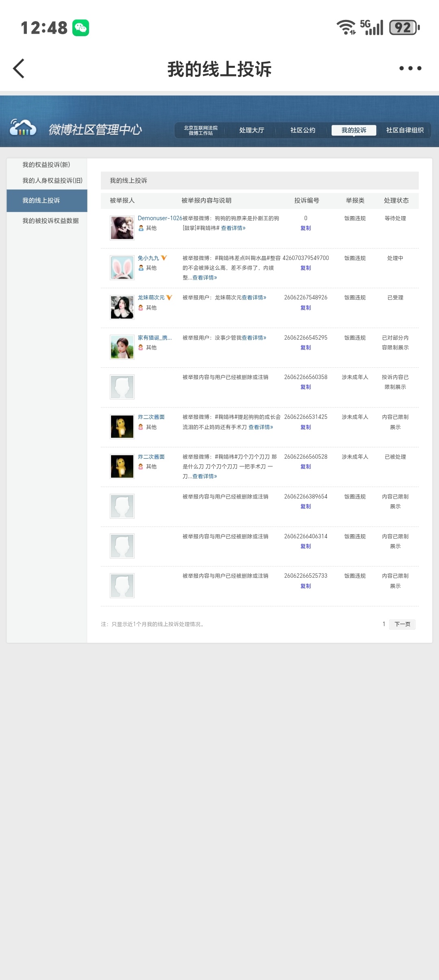Click the person icon under 家有猫诞_携...
The image size is (439, 980).
(x=141, y=347)
